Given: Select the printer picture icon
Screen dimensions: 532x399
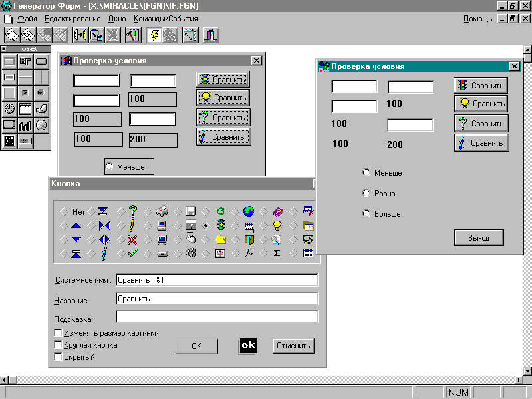Looking at the screenshot, I should 162,212.
